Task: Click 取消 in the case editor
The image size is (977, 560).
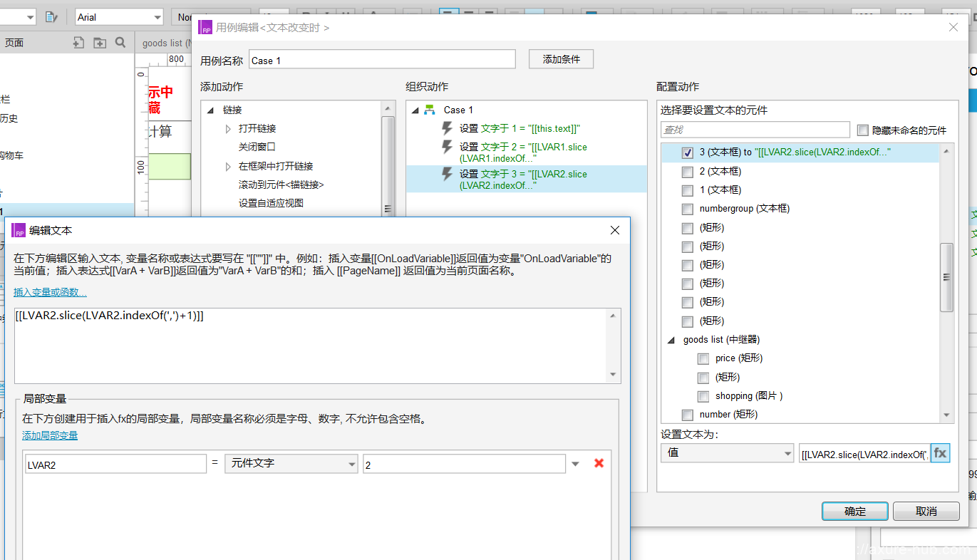Action: pyautogui.click(x=926, y=511)
